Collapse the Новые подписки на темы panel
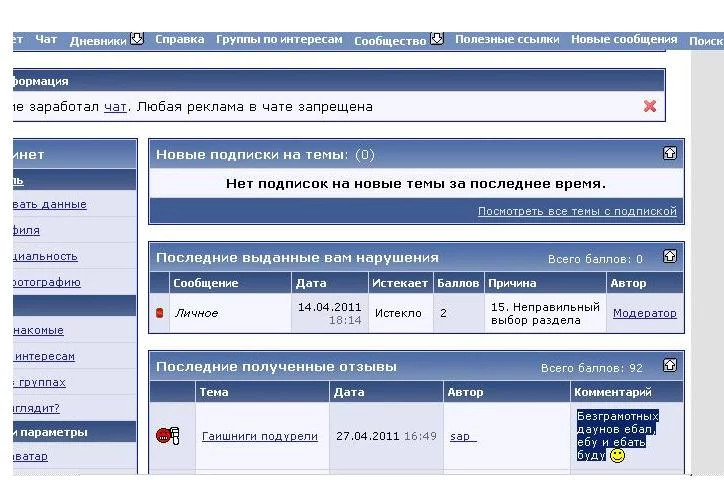The width and height of the screenshot is (724, 480). tap(670, 153)
